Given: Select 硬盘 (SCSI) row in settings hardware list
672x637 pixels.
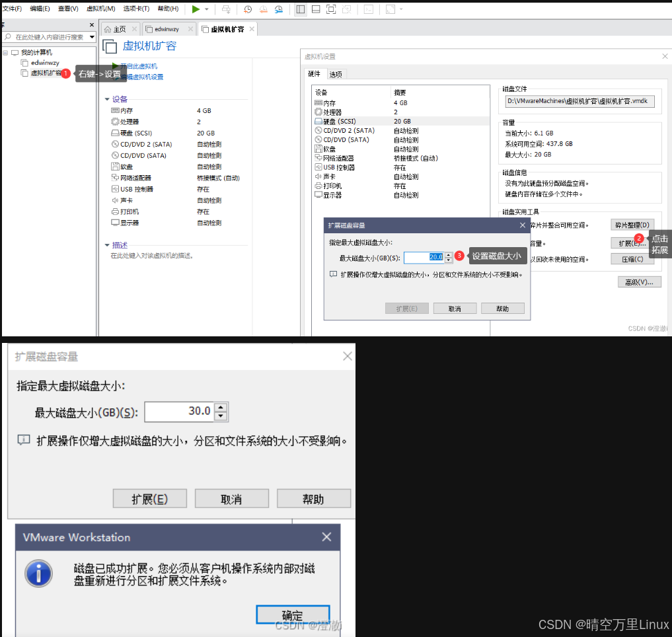Looking at the screenshot, I should pyautogui.click(x=400, y=122).
